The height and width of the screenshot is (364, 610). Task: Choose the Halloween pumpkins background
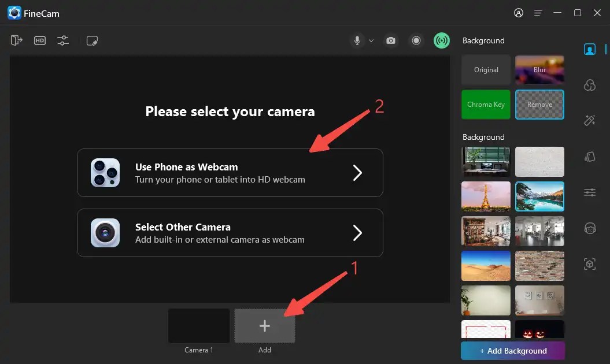click(539, 329)
